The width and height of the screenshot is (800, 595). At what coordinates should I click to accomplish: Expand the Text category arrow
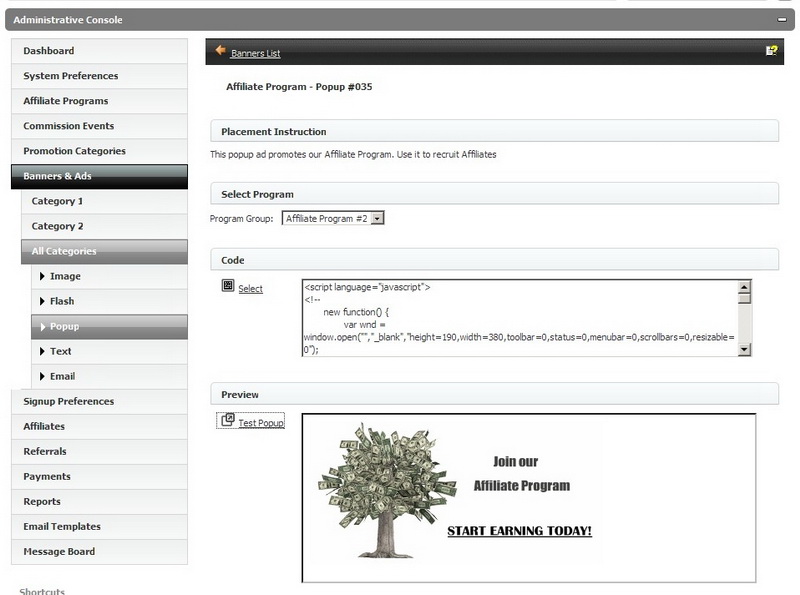42,351
